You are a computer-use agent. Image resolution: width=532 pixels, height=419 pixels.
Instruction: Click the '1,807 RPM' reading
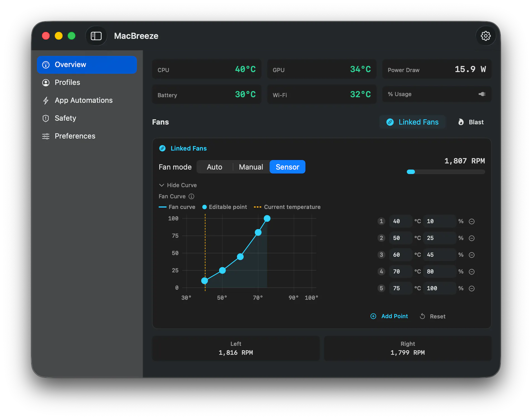point(465,161)
